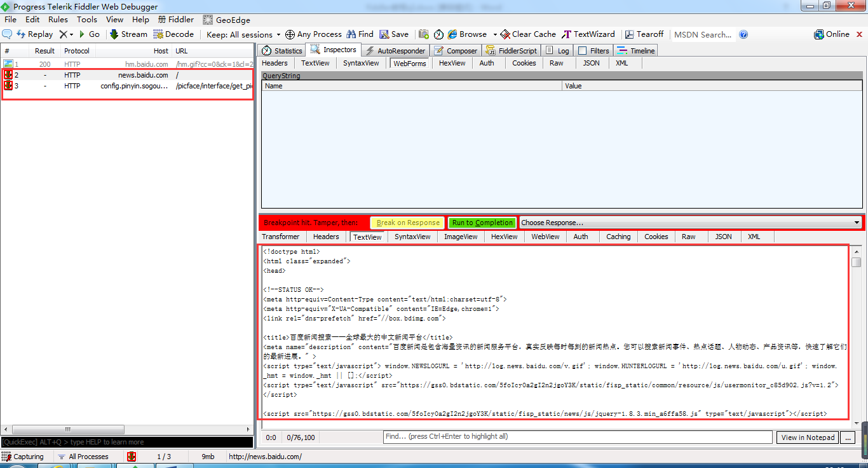Viewport: 868px width, 468px height.
Task: Open the File menu
Action: click(x=10, y=20)
